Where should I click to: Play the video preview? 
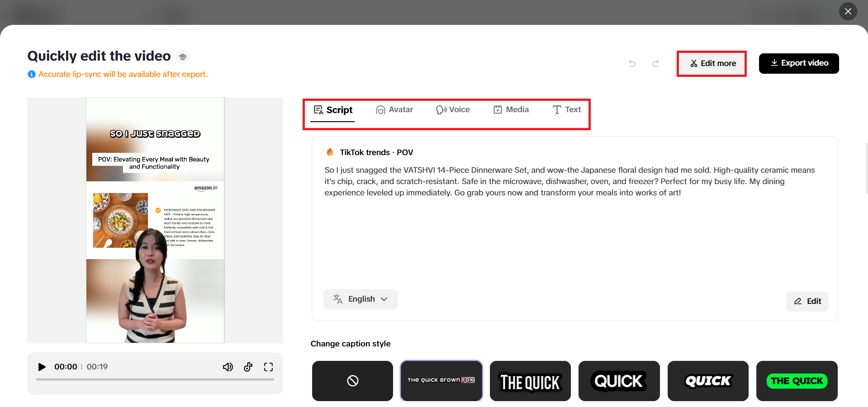pyautogui.click(x=42, y=367)
